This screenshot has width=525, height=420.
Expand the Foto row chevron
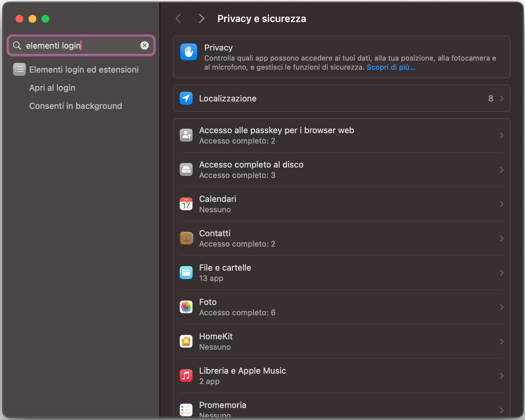tap(502, 307)
